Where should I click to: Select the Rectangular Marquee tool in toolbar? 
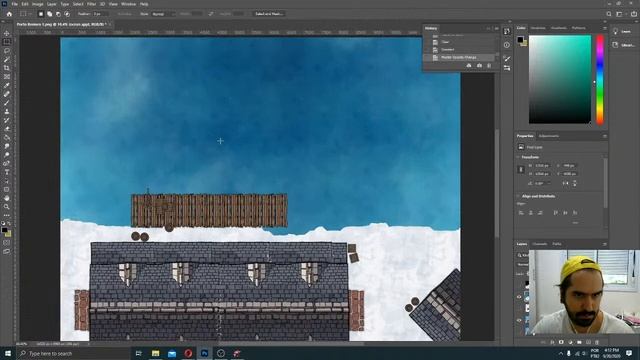[x=7, y=42]
